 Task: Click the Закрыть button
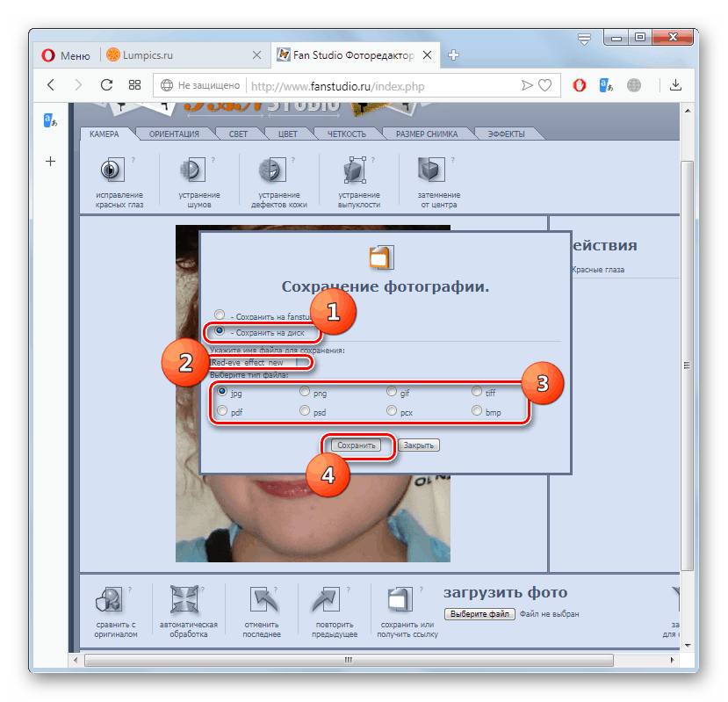tap(419, 445)
